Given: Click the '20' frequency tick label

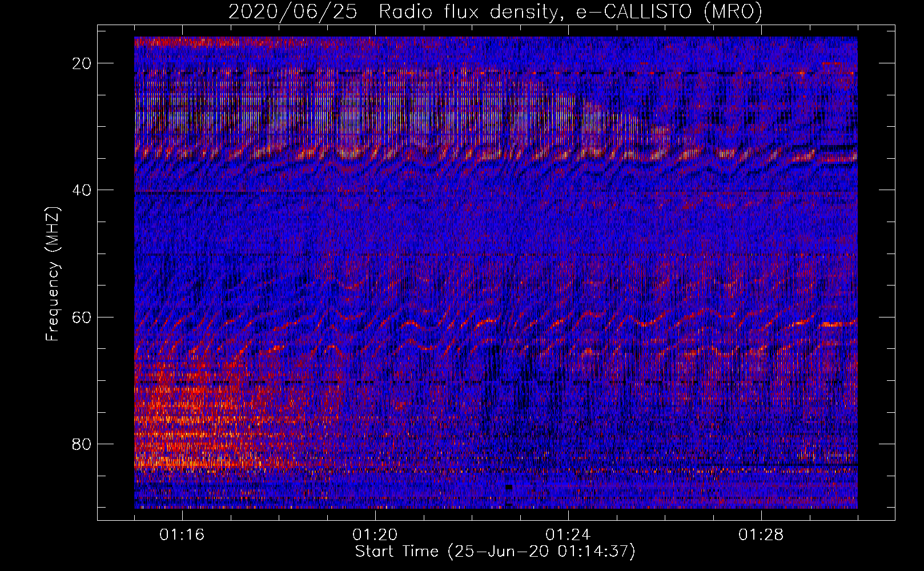Looking at the screenshot, I should point(82,63).
